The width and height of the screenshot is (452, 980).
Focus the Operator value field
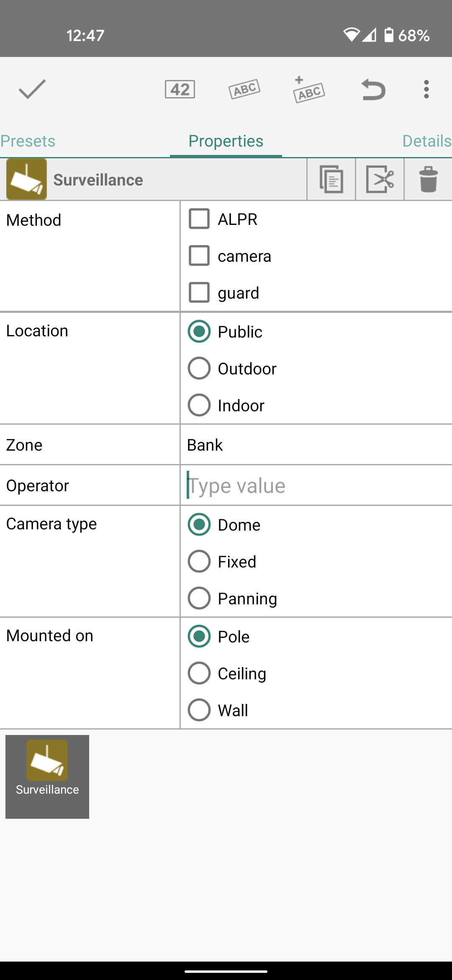click(x=316, y=485)
